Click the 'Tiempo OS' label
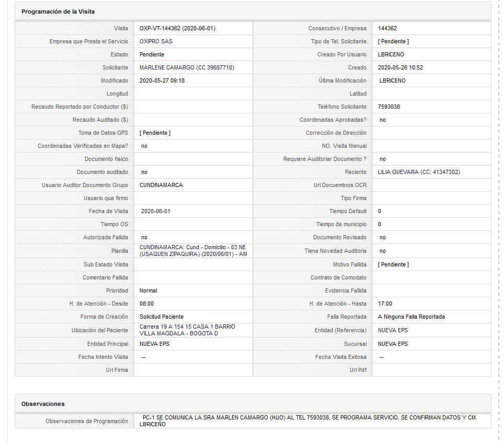Viewport: 504px width, 443px height. pos(114,224)
